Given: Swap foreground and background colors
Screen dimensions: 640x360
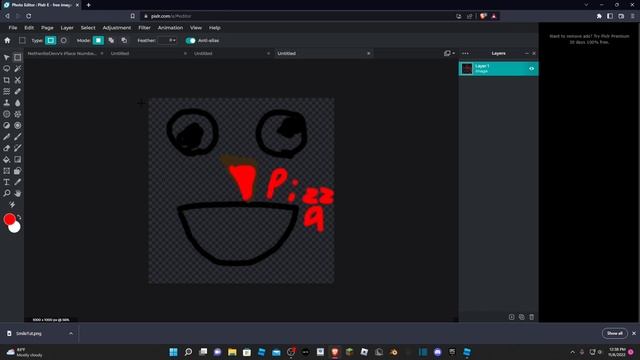Looking at the screenshot, I should click(x=19, y=217).
